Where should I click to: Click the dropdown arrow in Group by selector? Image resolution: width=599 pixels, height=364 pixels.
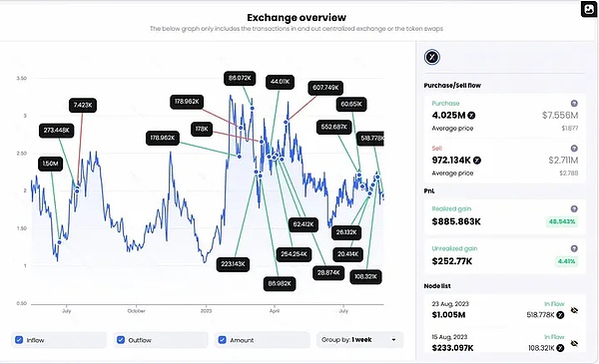pyautogui.click(x=394, y=340)
